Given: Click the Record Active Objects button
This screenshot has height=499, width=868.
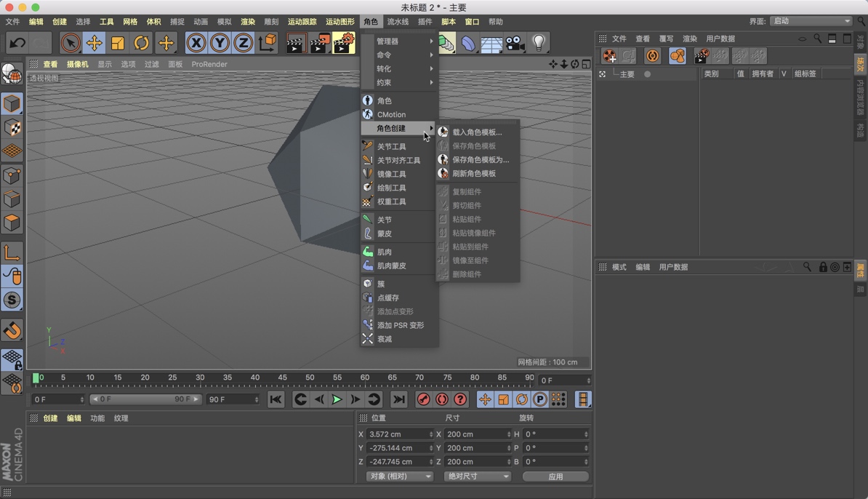Looking at the screenshot, I should (x=424, y=399).
